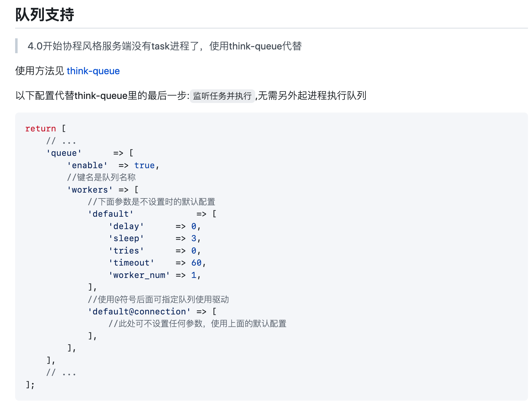Click the 队列支持 page heading
The height and width of the screenshot is (405, 532).
pos(45,15)
